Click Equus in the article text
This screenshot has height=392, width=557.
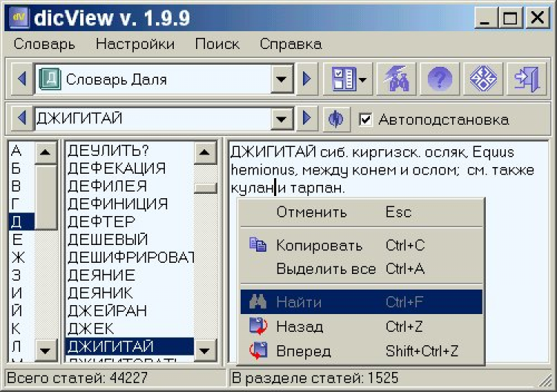point(493,152)
